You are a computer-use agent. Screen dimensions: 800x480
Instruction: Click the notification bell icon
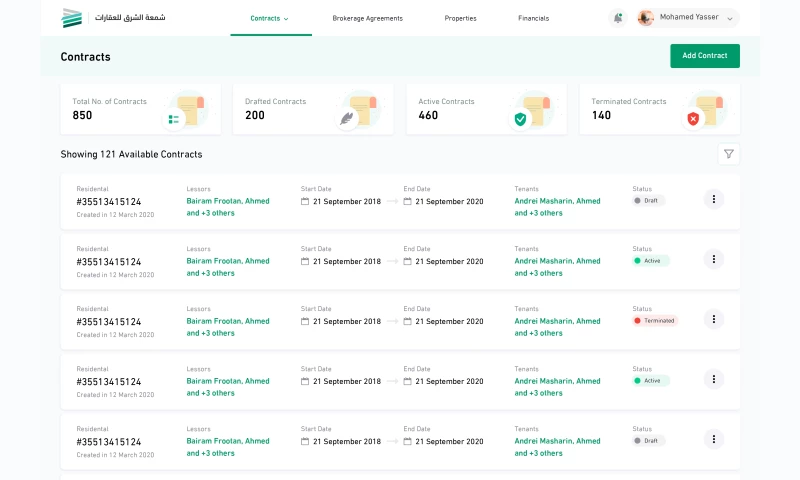click(618, 18)
